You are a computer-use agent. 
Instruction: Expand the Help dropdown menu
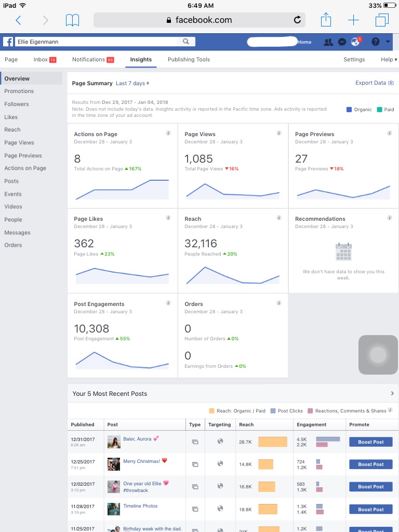coord(389,59)
